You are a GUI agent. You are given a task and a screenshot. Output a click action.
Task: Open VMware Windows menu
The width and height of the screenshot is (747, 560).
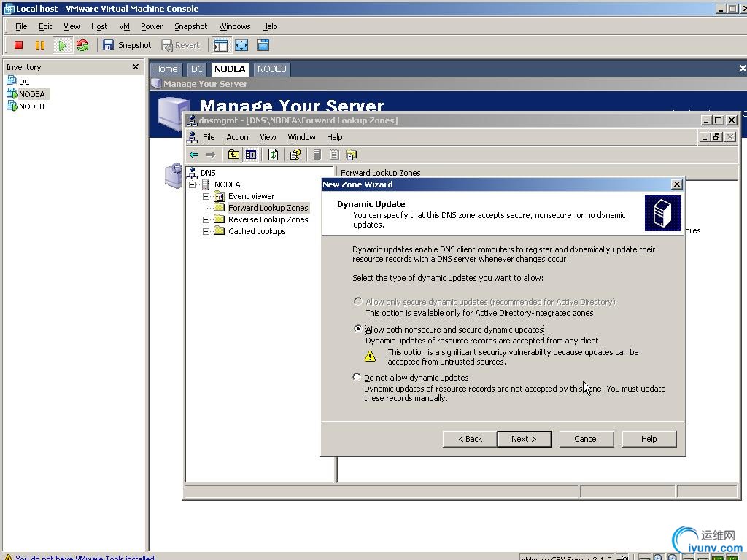(x=234, y=26)
